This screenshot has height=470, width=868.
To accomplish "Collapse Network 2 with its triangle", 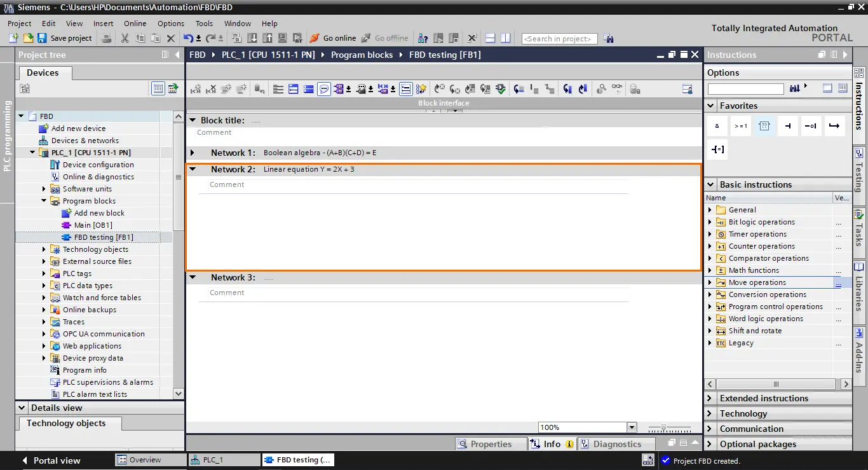I will point(193,169).
